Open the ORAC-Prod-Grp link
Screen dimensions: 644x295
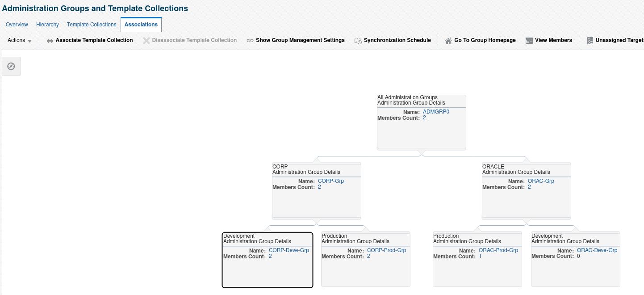point(498,250)
